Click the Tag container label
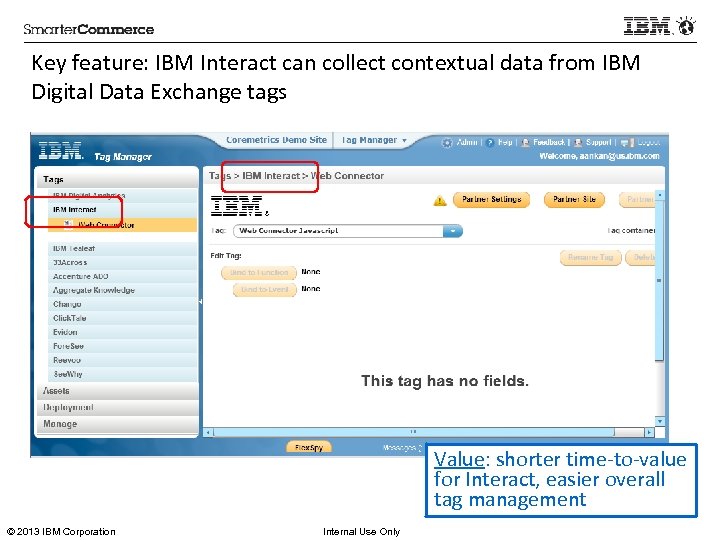 coord(631,231)
